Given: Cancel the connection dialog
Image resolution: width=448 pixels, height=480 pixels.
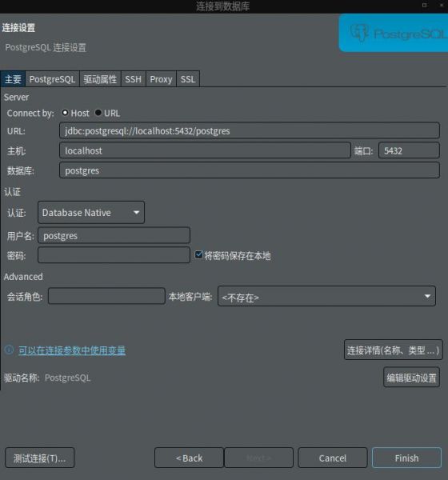Looking at the screenshot, I should [333, 458].
